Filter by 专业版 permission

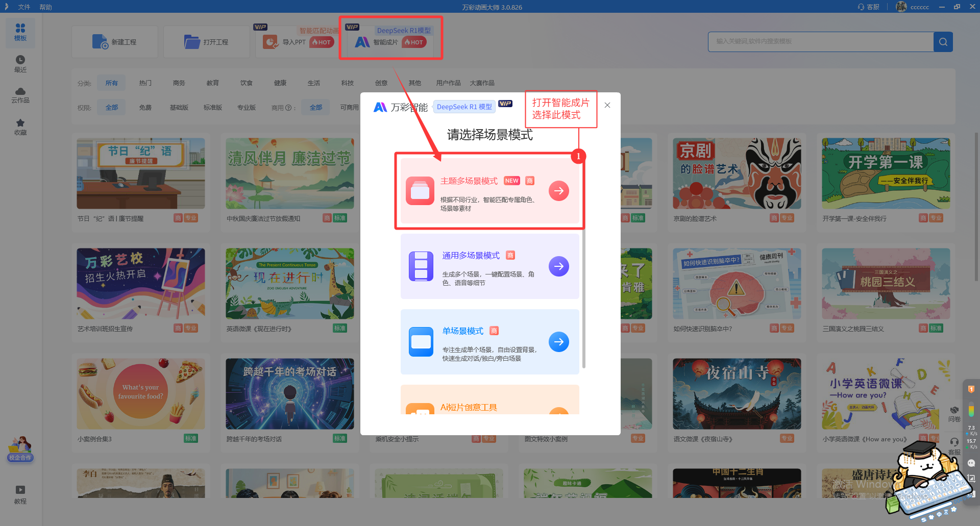[x=246, y=108]
